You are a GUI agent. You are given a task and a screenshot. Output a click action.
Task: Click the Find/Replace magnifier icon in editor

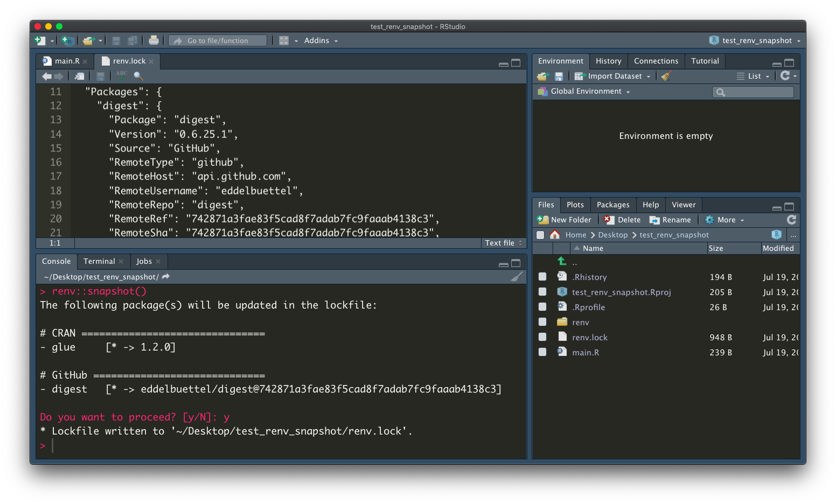coord(138,76)
